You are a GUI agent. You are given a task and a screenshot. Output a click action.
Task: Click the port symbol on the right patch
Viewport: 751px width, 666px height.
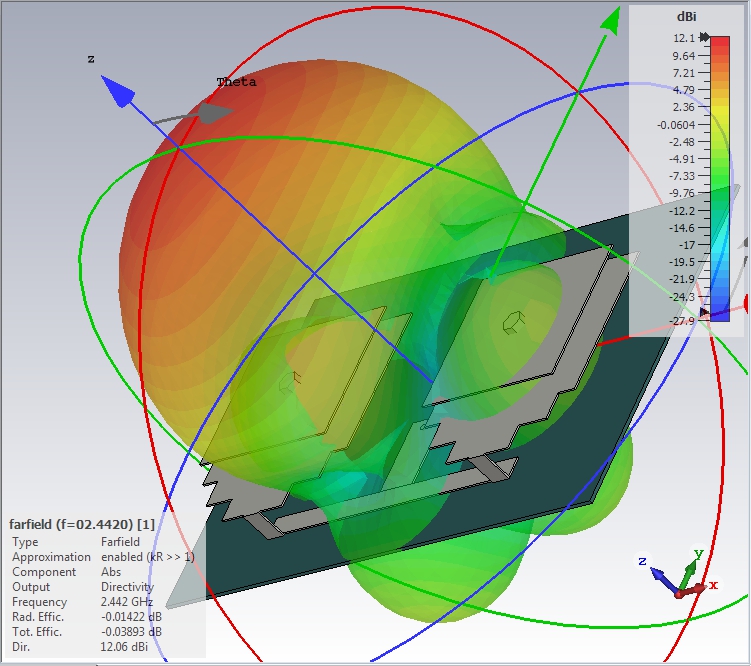pyautogui.click(x=514, y=322)
